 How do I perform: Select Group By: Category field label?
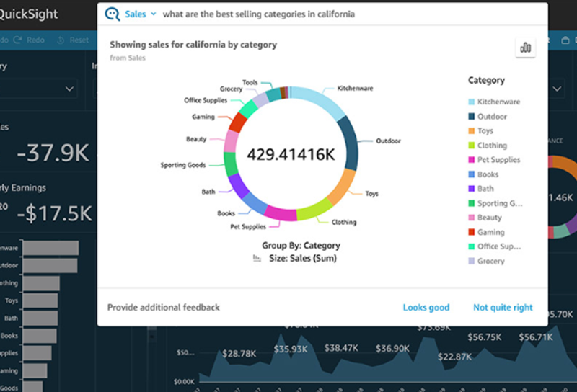[301, 245]
